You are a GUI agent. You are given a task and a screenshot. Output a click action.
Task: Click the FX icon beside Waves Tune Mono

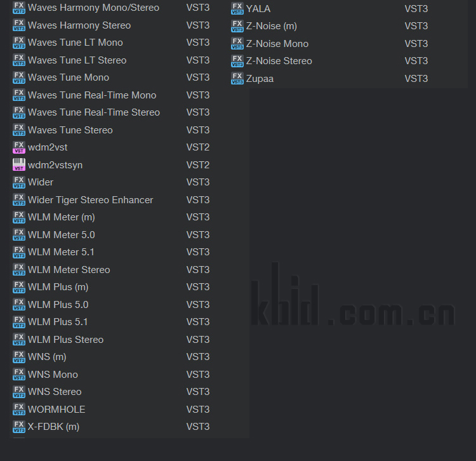click(19, 77)
